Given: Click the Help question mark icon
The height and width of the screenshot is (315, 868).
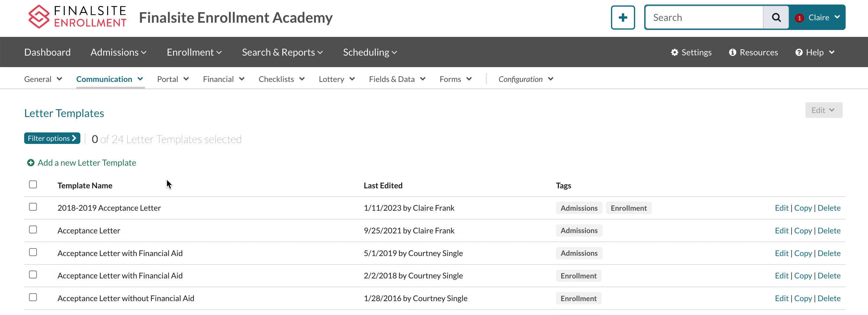Looking at the screenshot, I should 799,52.
